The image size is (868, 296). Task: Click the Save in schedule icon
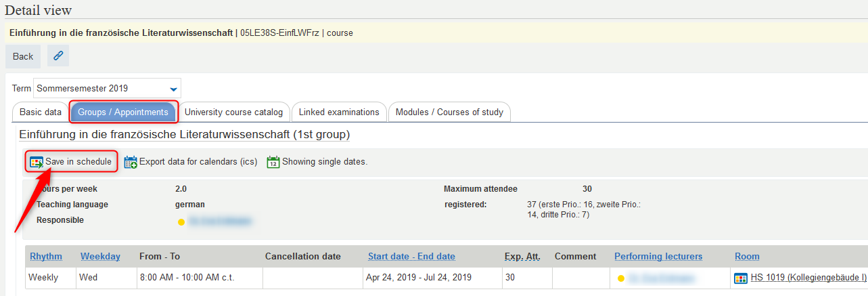click(x=37, y=162)
